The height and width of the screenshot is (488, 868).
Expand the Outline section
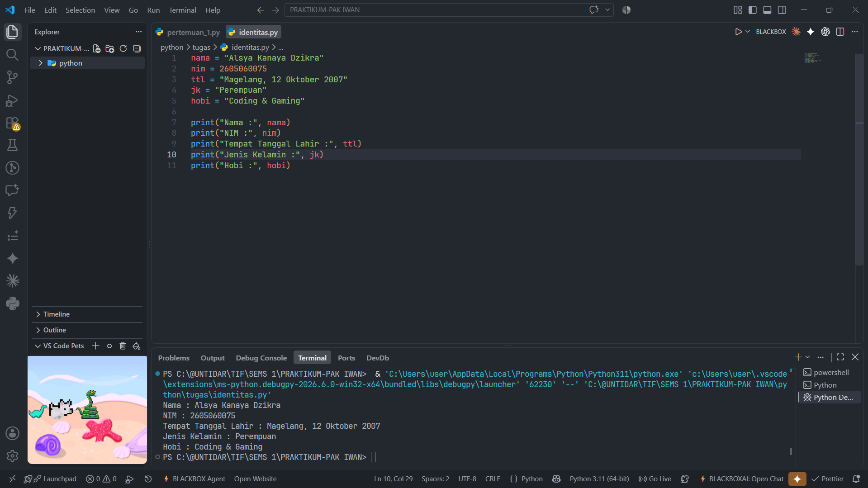pyautogui.click(x=87, y=330)
